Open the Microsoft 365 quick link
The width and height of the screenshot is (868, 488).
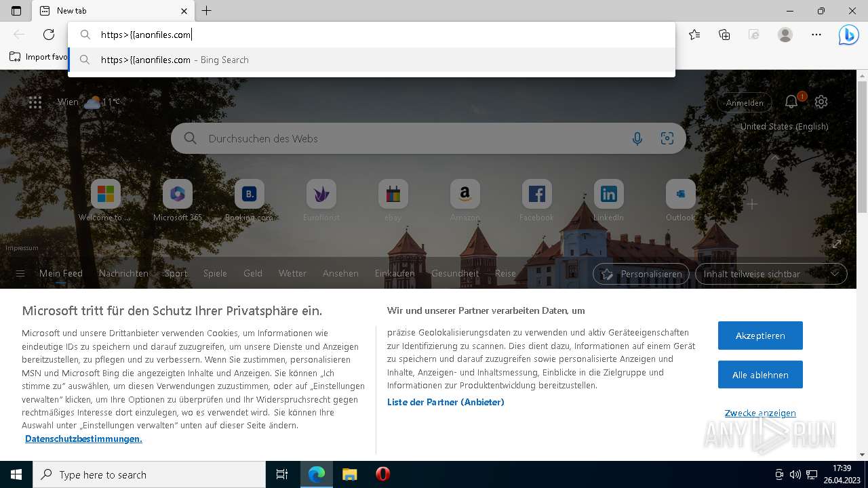[x=177, y=201]
